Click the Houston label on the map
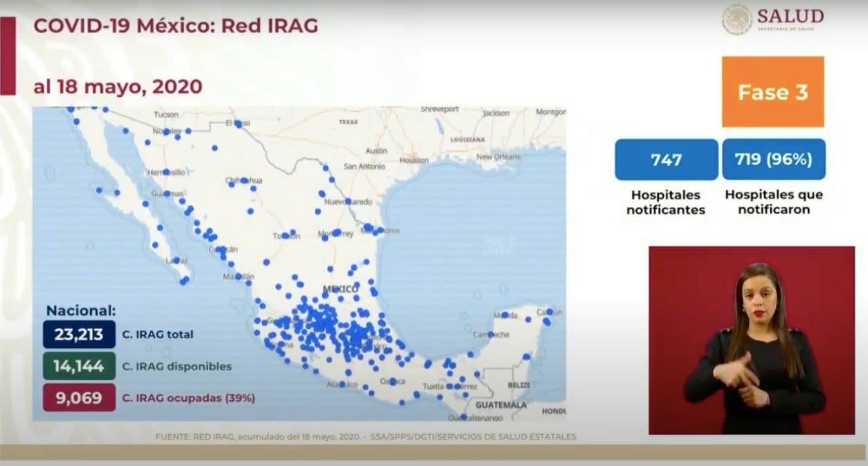 (414, 161)
